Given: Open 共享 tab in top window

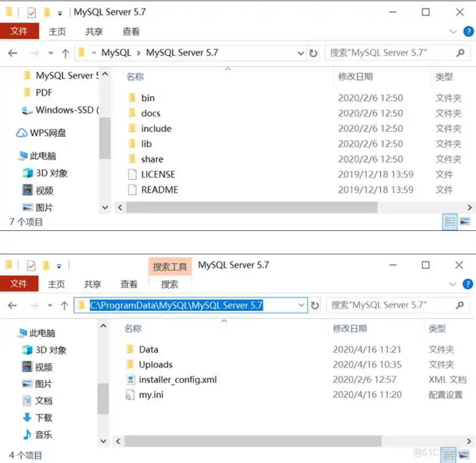Looking at the screenshot, I should point(94,31).
